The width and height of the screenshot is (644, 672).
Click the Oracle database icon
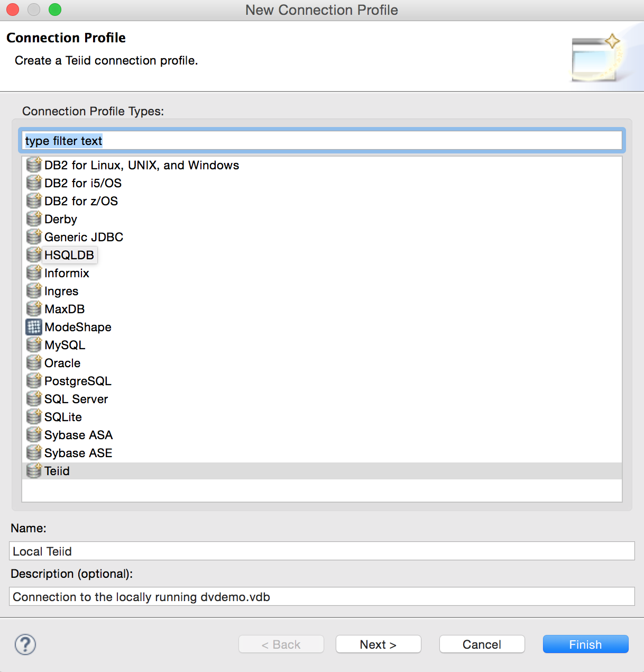pyautogui.click(x=33, y=363)
